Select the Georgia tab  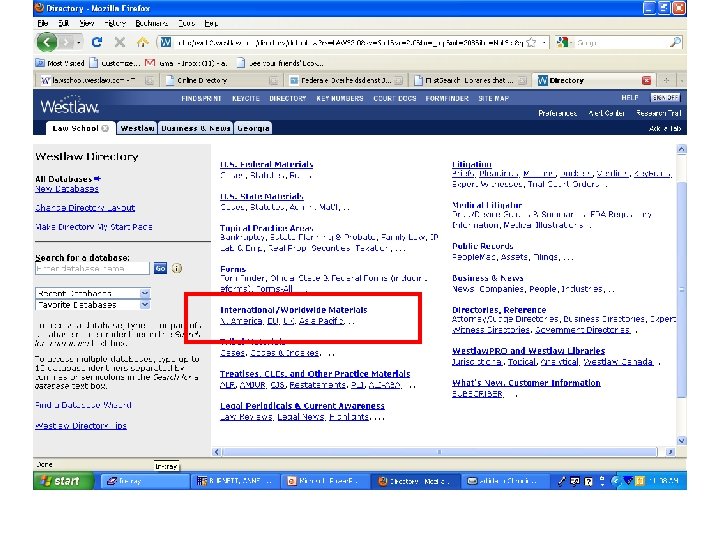[x=253, y=128]
